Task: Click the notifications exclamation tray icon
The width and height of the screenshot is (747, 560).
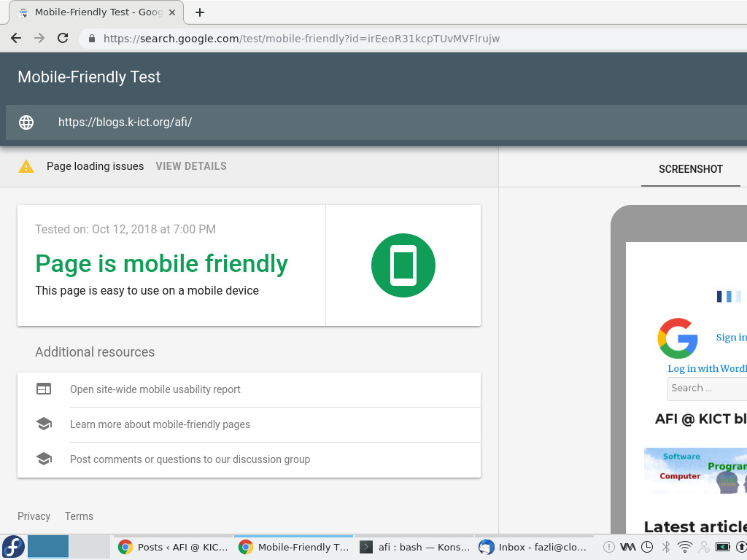Action: tap(609, 547)
